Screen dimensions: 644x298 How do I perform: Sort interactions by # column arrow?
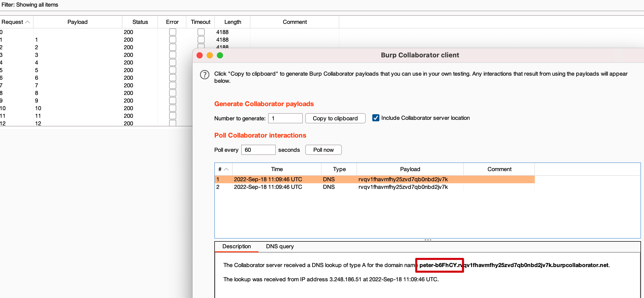pos(226,169)
